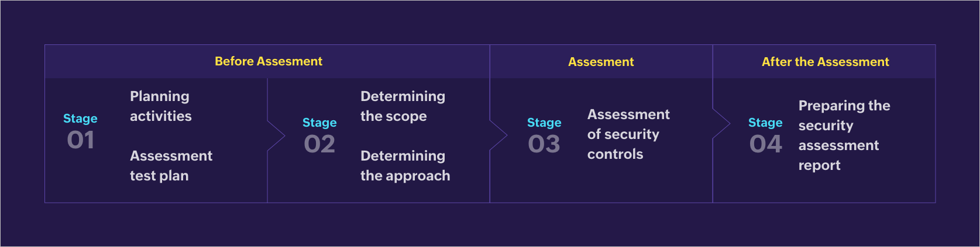Click the arrow between stage 02 and 03
980x247 pixels.
[x=499, y=137]
